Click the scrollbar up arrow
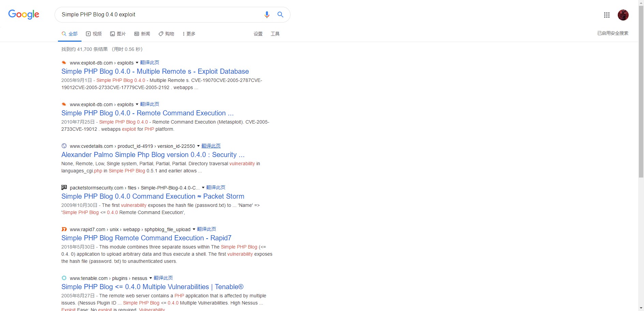This screenshot has height=311, width=644. click(x=641, y=3)
